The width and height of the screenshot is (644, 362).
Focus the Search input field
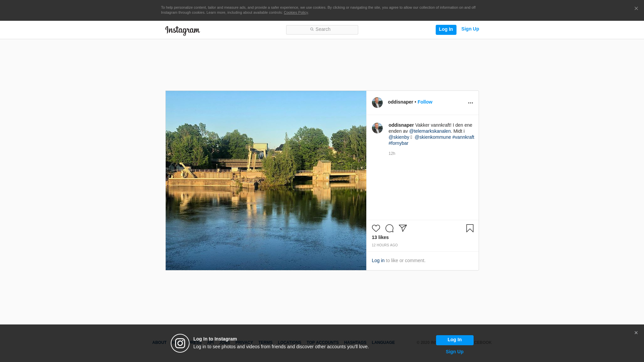click(x=322, y=29)
